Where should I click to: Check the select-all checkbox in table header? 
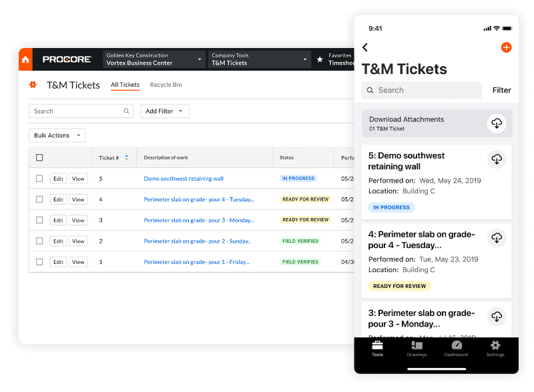coord(39,158)
